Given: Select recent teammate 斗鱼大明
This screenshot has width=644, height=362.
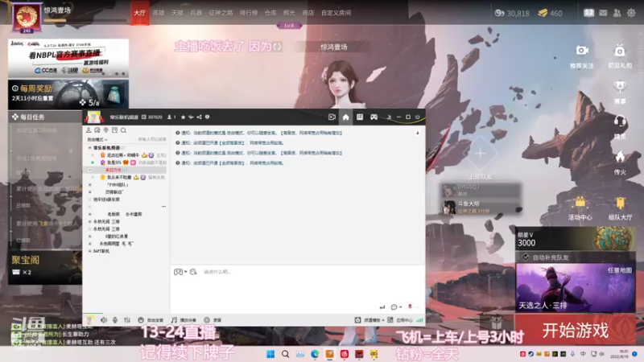Looking at the screenshot, I should pyautogui.click(x=481, y=207).
